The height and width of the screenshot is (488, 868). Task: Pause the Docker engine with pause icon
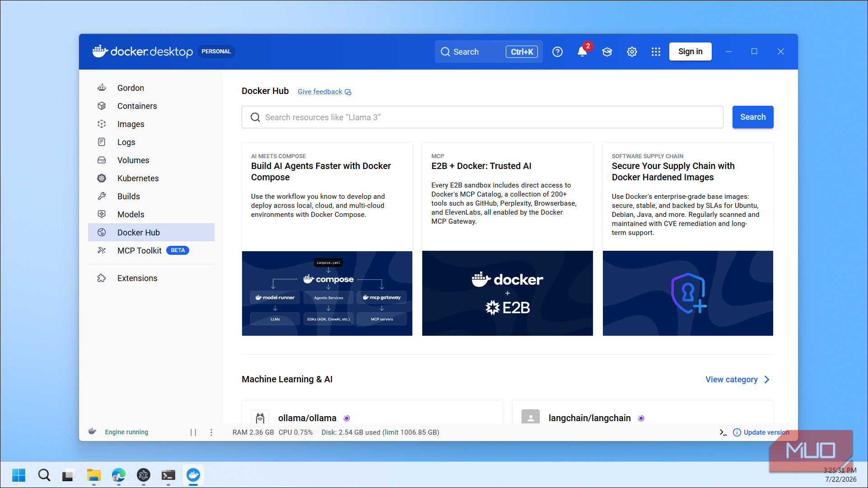193,432
